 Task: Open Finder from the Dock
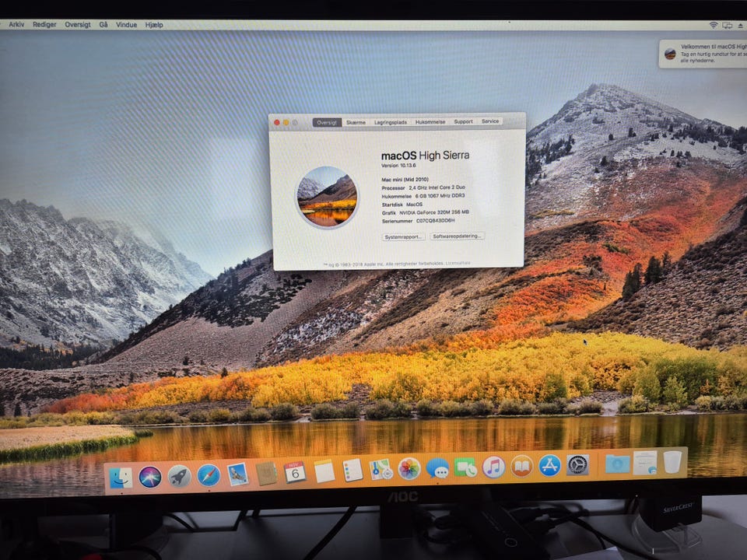[x=121, y=478]
